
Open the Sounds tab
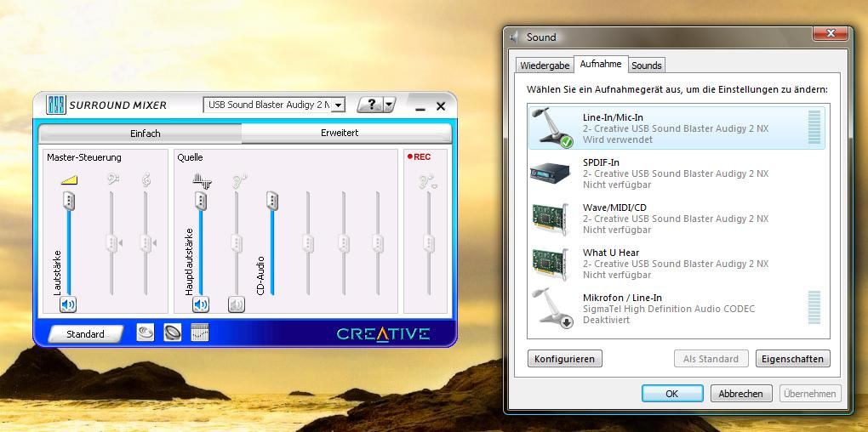pyautogui.click(x=647, y=65)
